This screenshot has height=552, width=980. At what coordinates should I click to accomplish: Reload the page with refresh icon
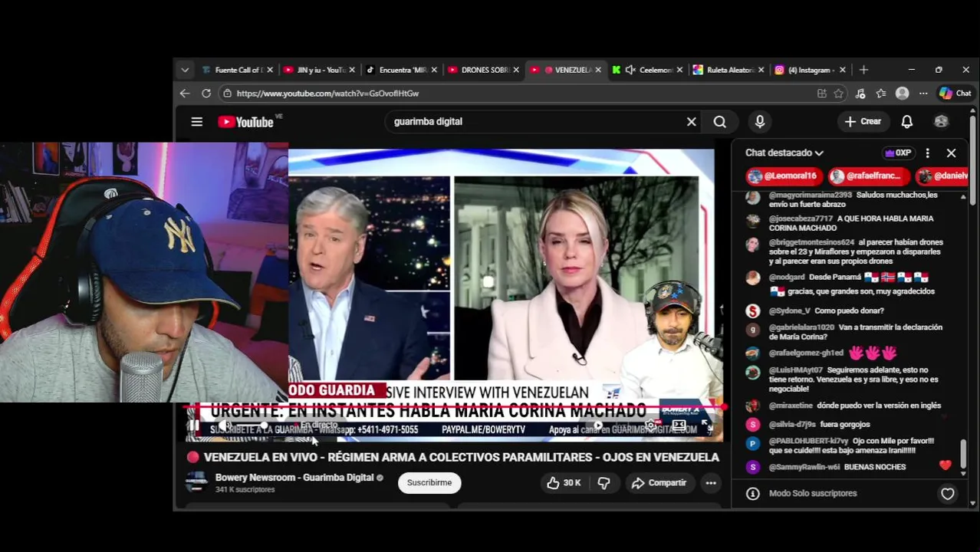coord(206,94)
